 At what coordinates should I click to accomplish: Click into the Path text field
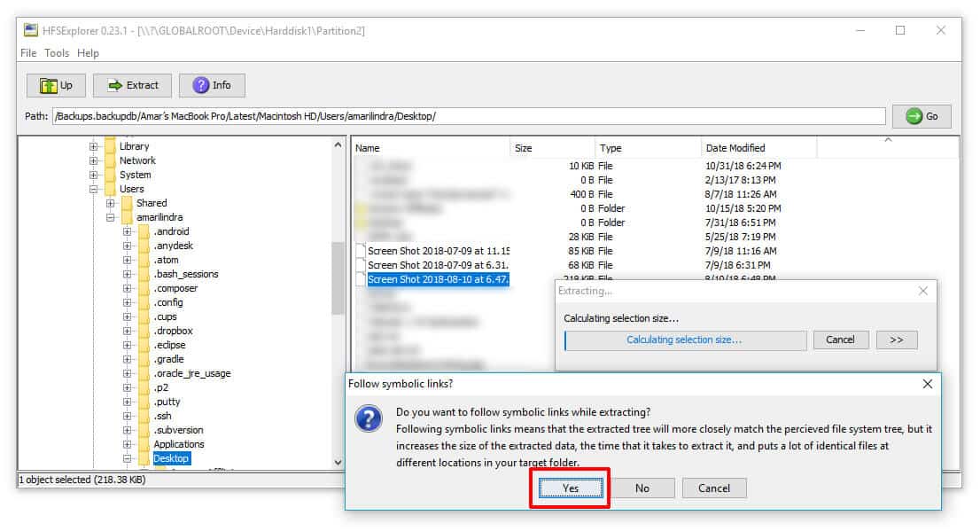coord(468,116)
